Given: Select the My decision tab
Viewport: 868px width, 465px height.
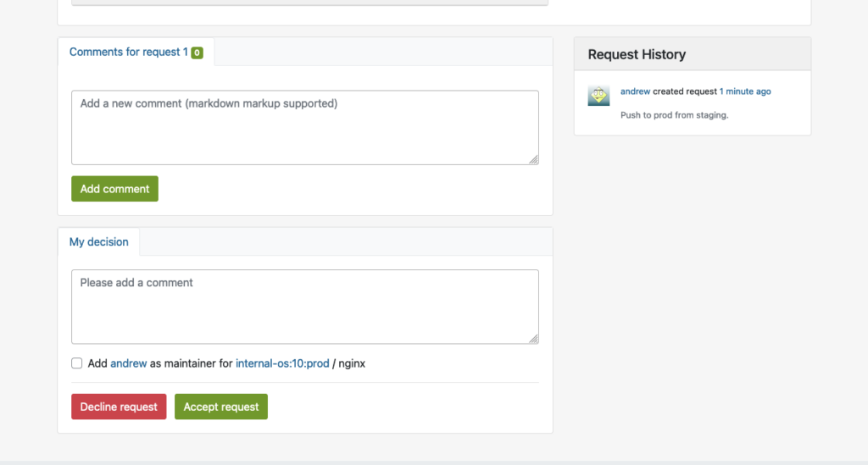Looking at the screenshot, I should tap(98, 241).
